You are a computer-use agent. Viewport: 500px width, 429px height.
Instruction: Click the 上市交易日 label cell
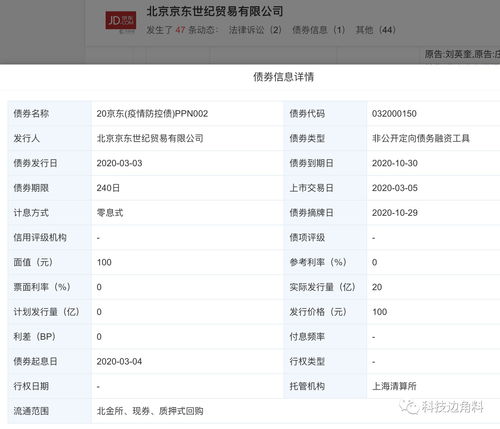click(325, 188)
